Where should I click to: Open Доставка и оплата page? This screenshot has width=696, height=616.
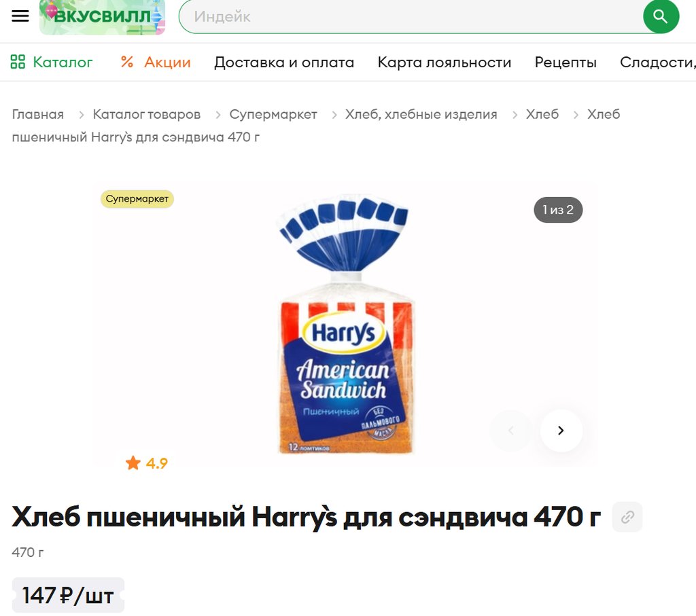click(x=284, y=62)
